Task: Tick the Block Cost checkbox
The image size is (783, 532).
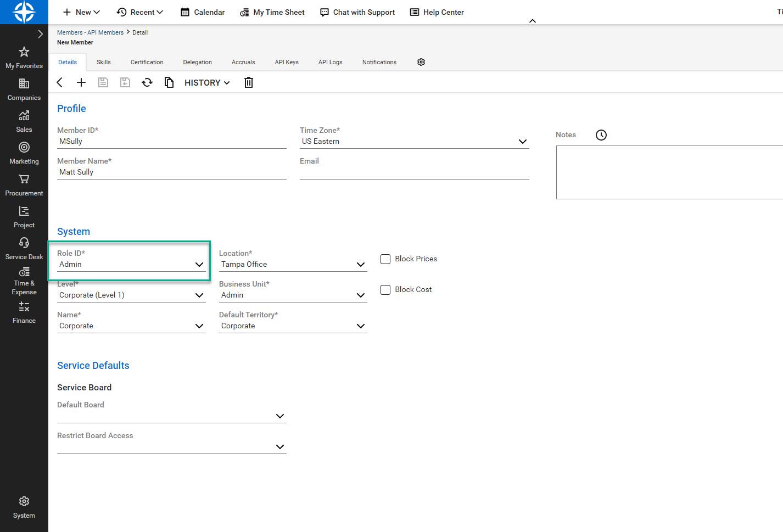Action: [x=385, y=290]
